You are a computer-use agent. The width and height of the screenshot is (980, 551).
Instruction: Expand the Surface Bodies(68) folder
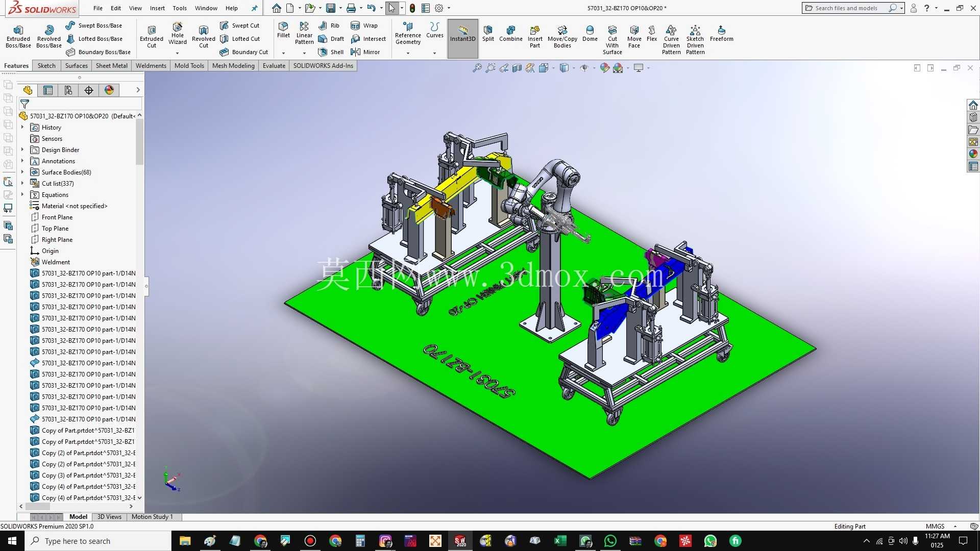coord(22,172)
